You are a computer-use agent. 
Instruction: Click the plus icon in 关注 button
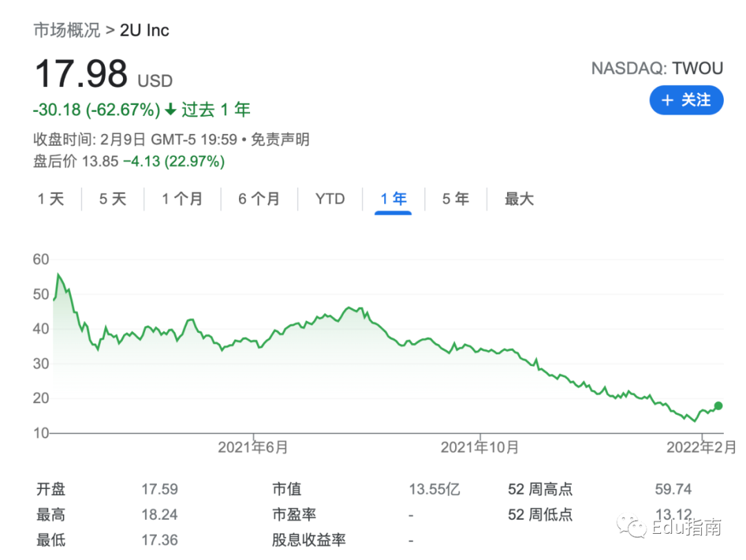point(667,100)
